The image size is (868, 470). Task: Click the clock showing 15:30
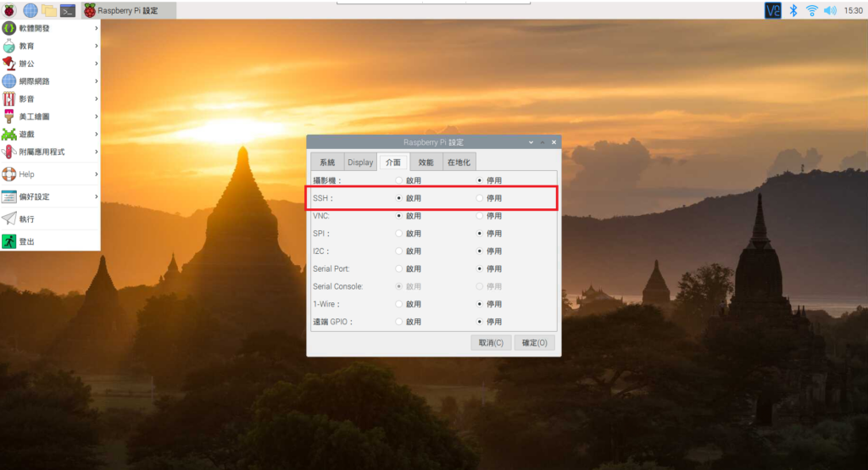pos(854,10)
